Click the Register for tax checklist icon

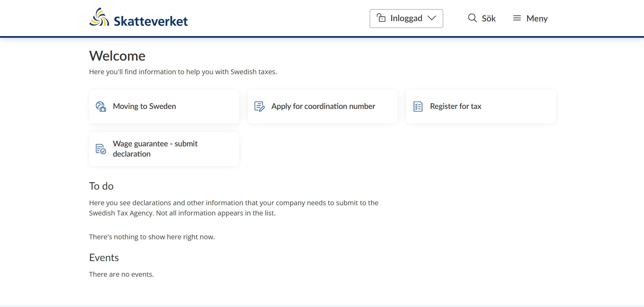pos(418,107)
